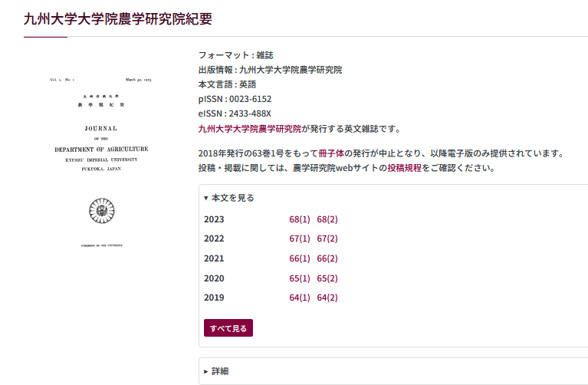This screenshot has height=385, width=588.
Task: Follow the 九州大学大学院農学研究院 link
Action: pos(250,129)
